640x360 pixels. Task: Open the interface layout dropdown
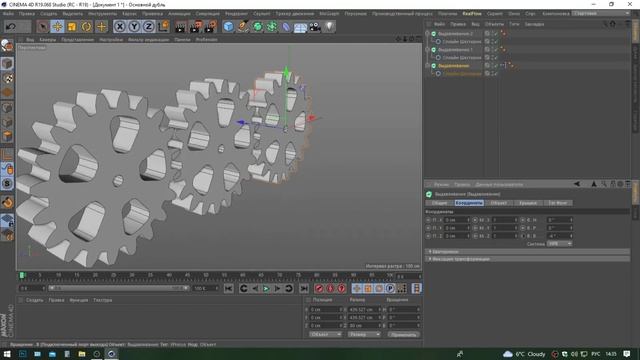click(x=600, y=13)
